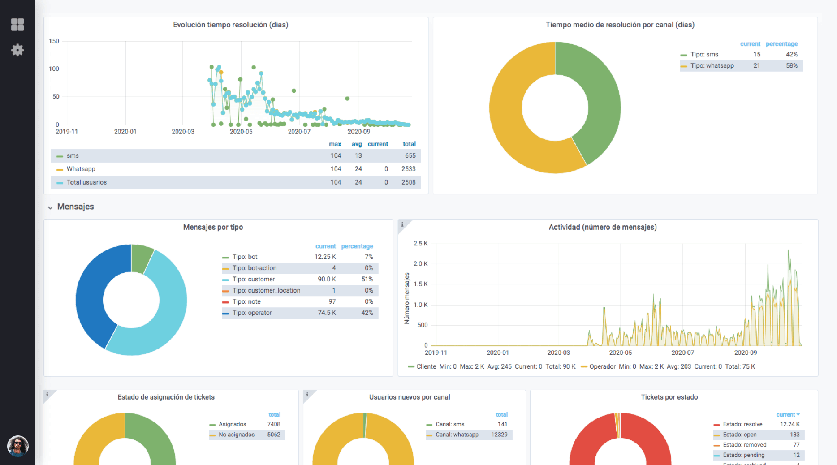Toggle Tipo: bot.action legend entry
This screenshot has width=837, height=465.
click(x=254, y=268)
